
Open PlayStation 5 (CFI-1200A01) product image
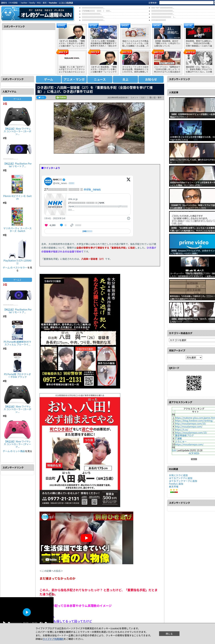[17, 249]
